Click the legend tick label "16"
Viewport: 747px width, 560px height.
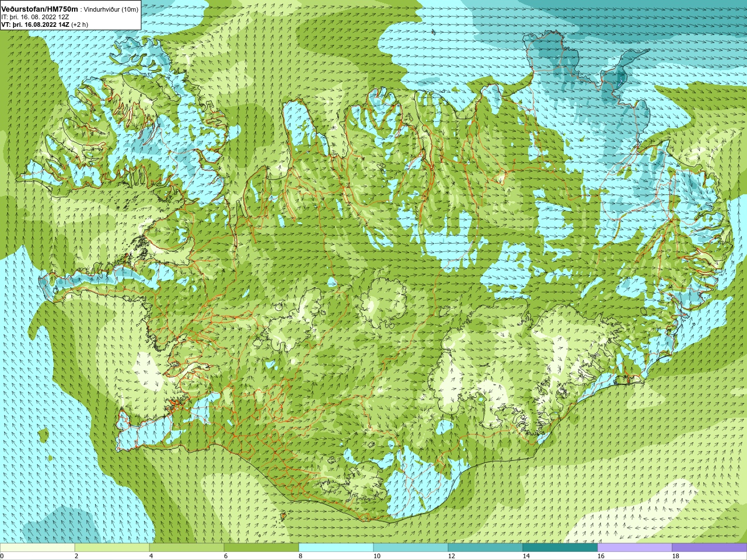point(601,556)
